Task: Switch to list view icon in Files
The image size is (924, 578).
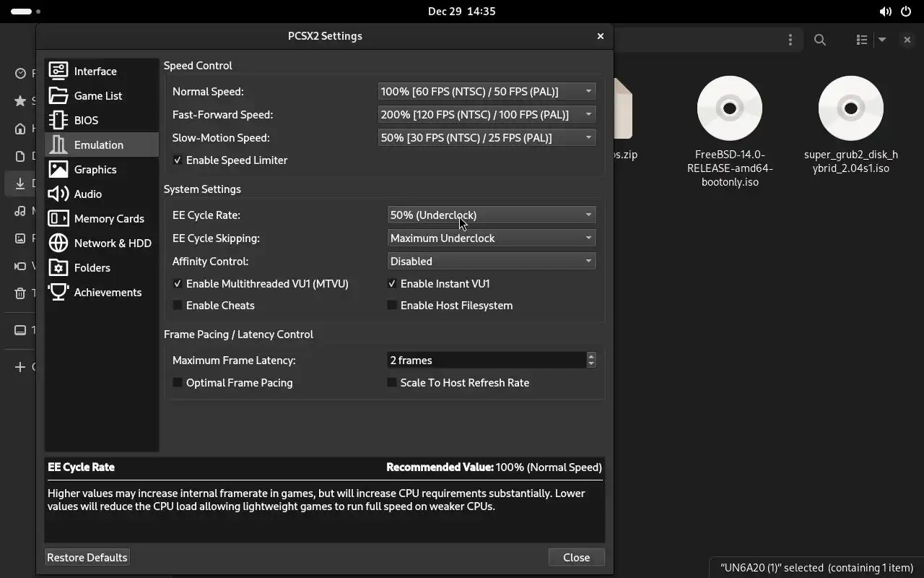Action: pyautogui.click(x=861, y=40)
